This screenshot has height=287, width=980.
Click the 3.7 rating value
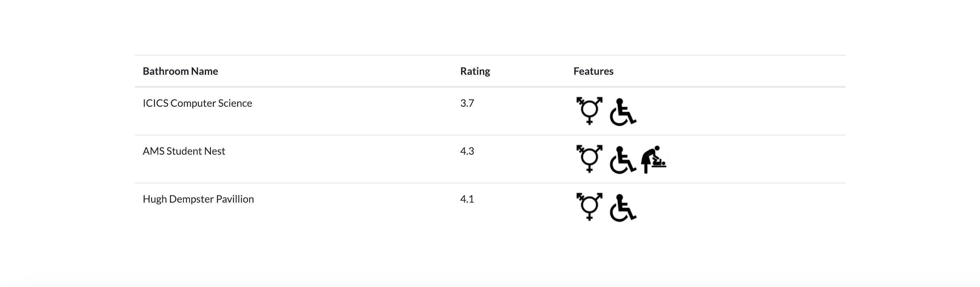tap(467, 103)
